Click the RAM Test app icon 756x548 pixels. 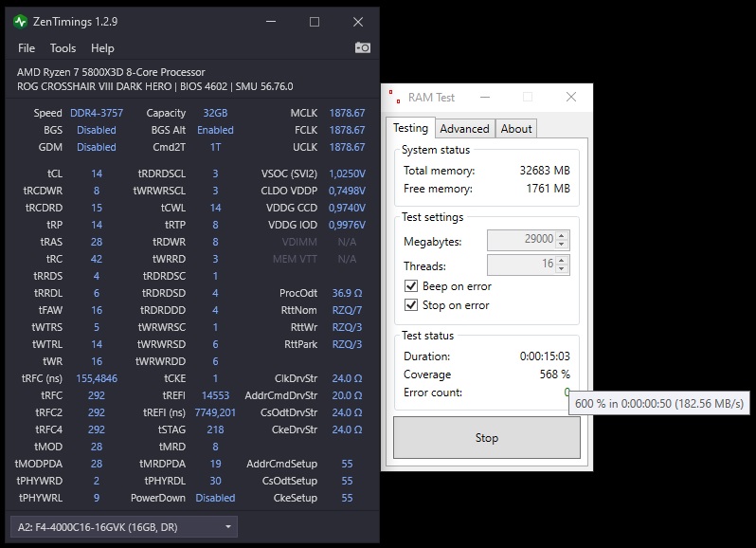pos(394,97)
